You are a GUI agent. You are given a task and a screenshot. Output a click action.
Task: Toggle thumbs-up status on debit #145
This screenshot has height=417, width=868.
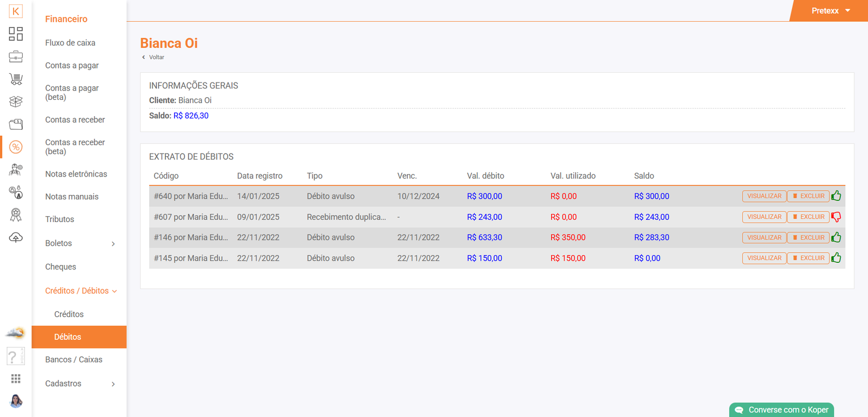tap(836, 258)
